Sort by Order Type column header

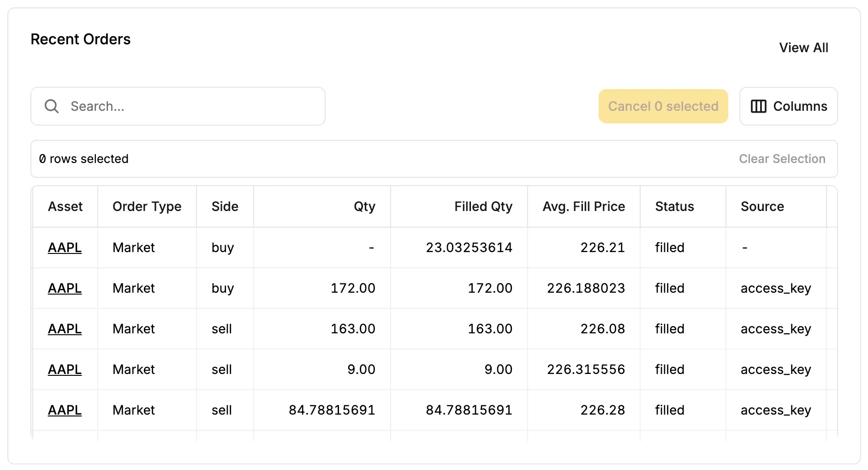147,206
